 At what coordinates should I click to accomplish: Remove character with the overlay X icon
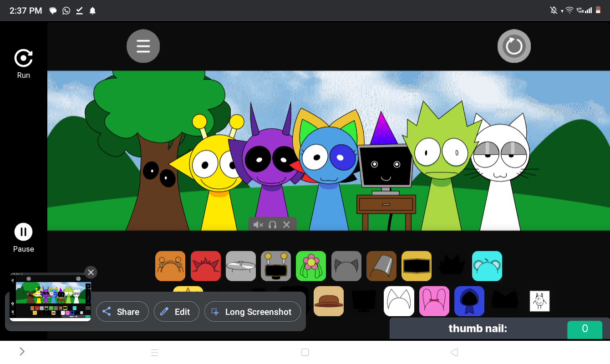coord(286,224)
